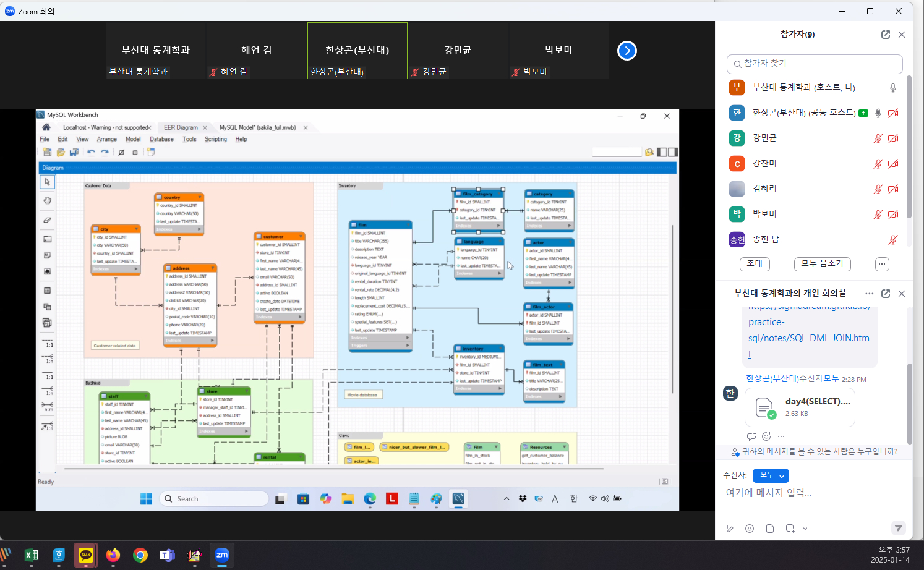The width and height of the screenshot is (924, 570).
Task: Click the send message arrow icon
Action: [x=898, y=528]
